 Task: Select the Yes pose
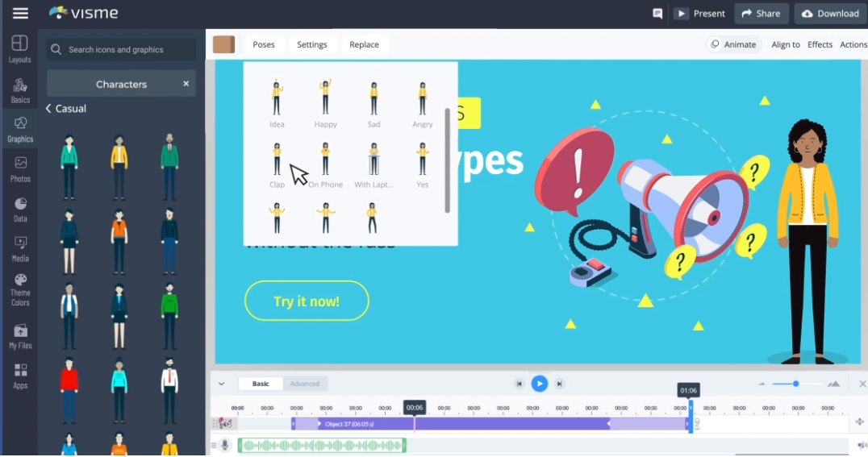(x=423, y=165)
